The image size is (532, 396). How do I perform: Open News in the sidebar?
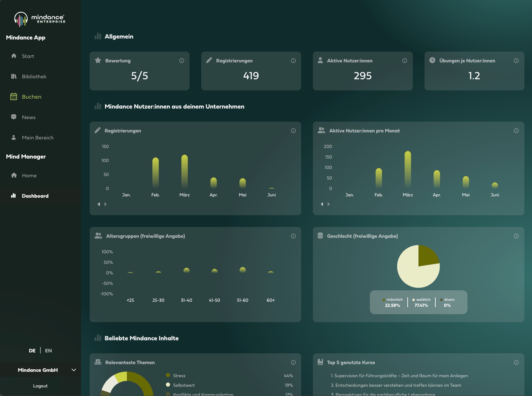23,117
